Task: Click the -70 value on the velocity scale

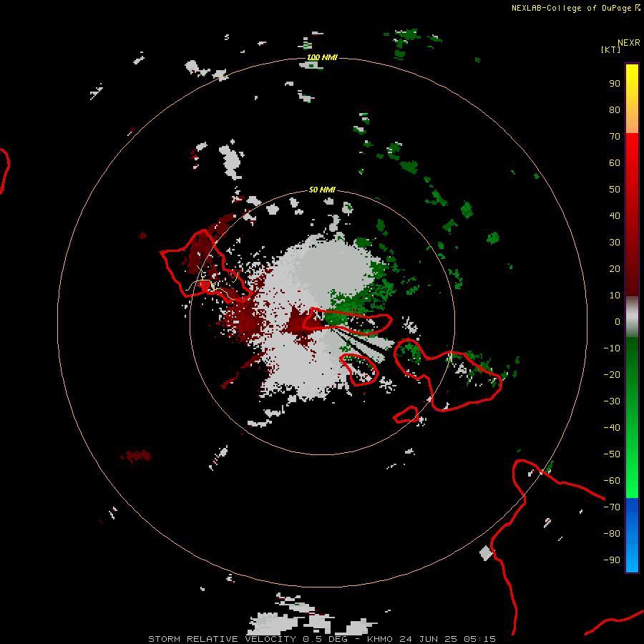Action: (612, 507)
